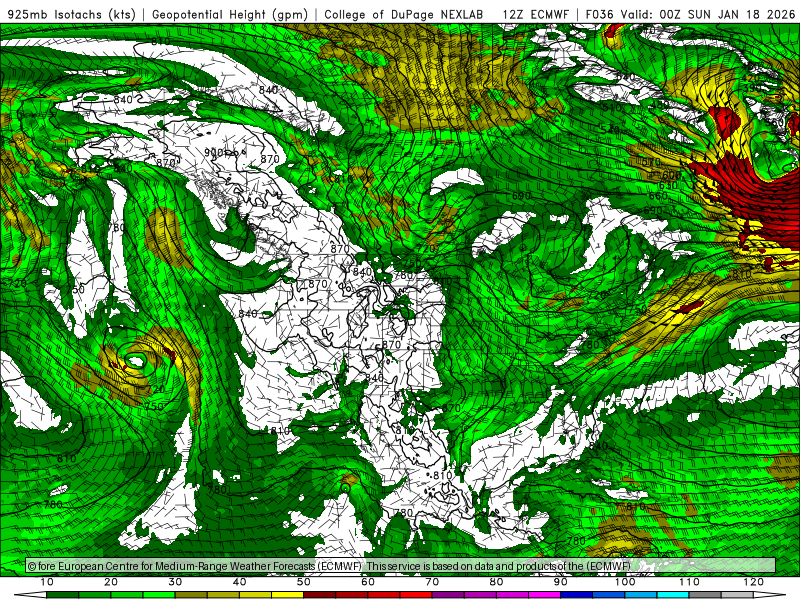
Task: Click the '510' height contour label
Action: coord(611,108)
